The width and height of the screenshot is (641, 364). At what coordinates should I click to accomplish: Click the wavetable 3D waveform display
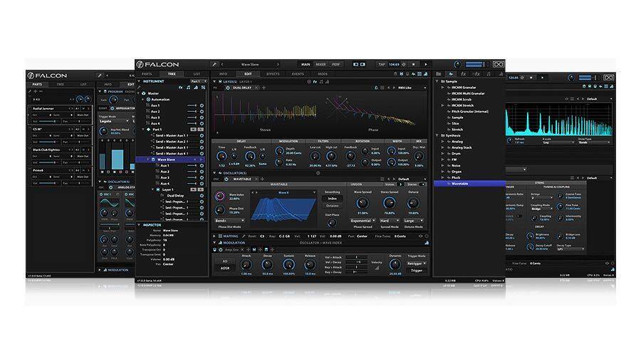click(283, 210)
